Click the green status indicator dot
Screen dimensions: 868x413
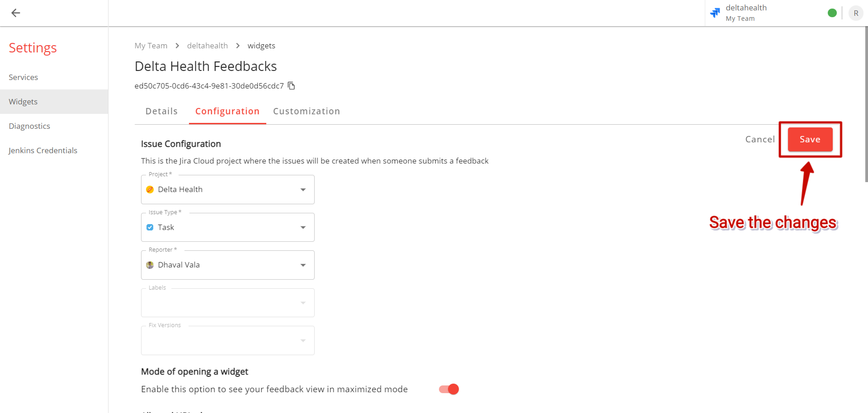(832, 13)
